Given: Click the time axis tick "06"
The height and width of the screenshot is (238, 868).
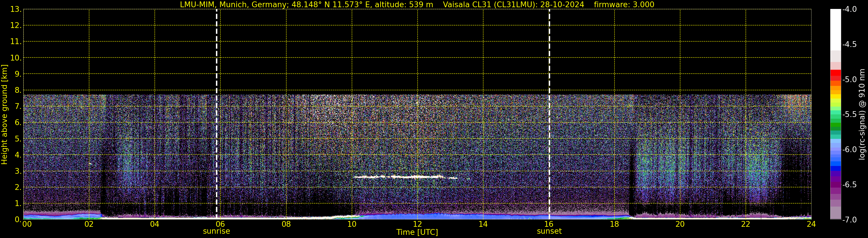Looking at the screenshot, I should pyautogui.click(x=220, y=224).
